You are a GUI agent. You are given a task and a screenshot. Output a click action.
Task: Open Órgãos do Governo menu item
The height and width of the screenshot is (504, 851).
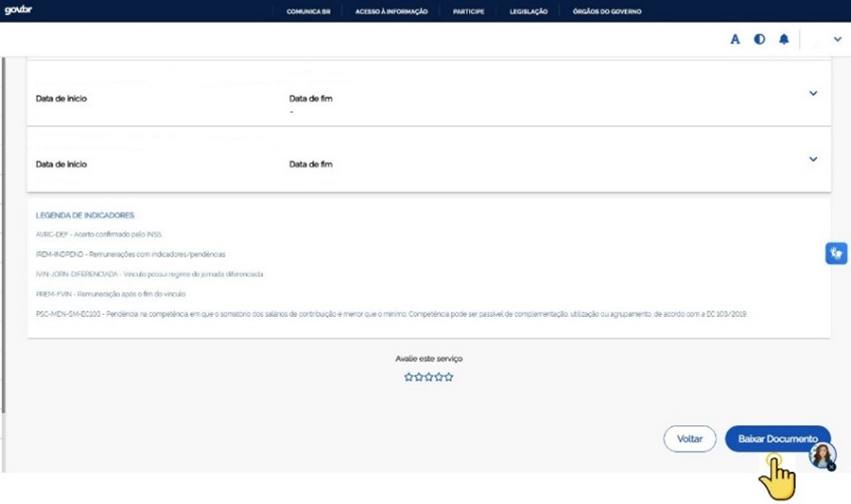607,11
